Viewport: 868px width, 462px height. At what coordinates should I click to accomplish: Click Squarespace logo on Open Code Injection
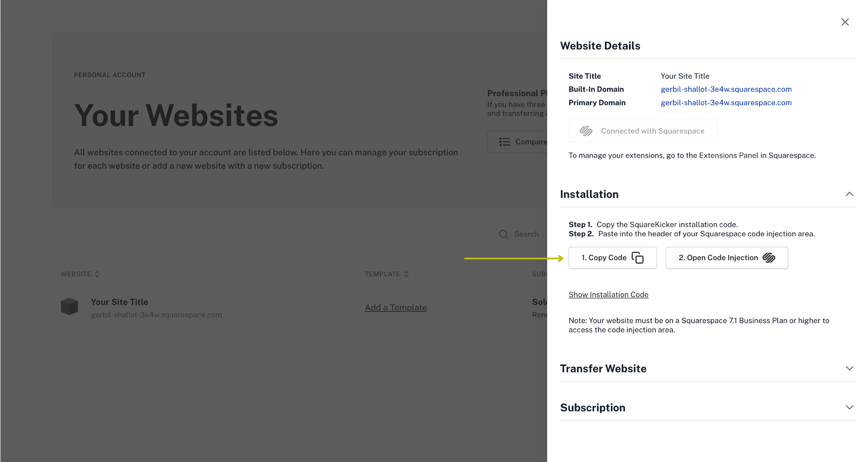point(769,258)
